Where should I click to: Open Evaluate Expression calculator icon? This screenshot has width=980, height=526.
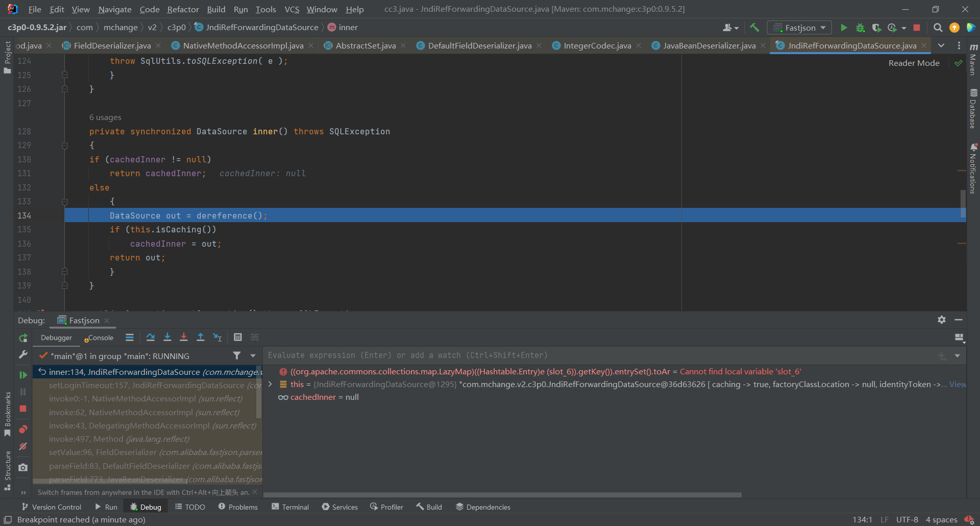tap(238, 337)
